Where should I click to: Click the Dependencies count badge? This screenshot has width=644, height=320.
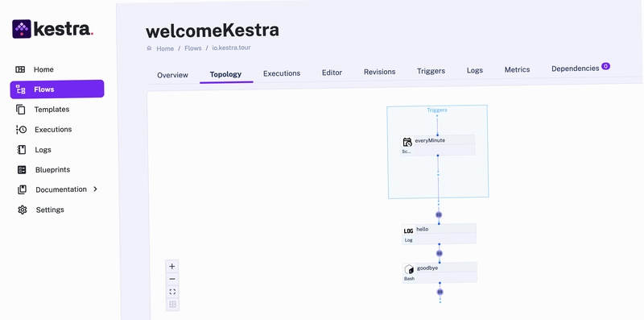(x=606, y=66)
